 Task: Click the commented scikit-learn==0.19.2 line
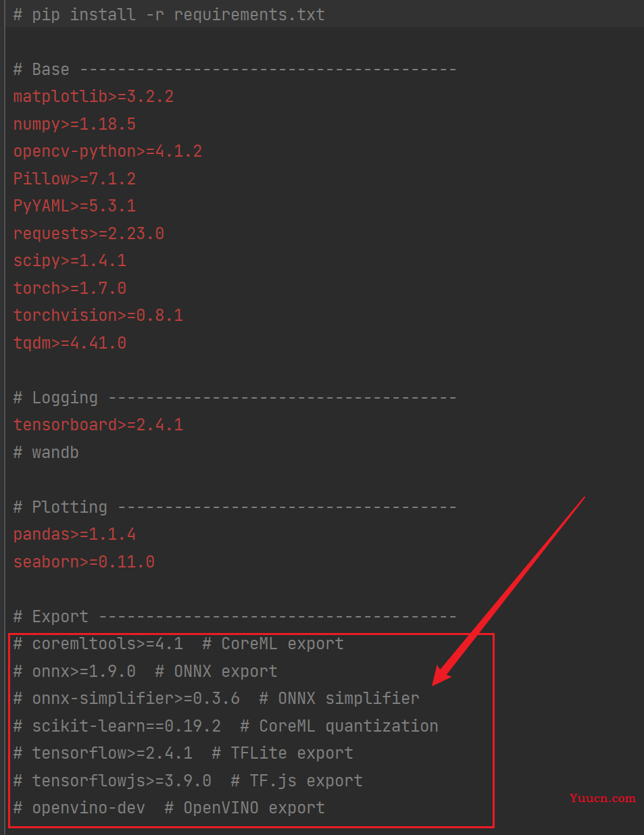tap(226, 726)
